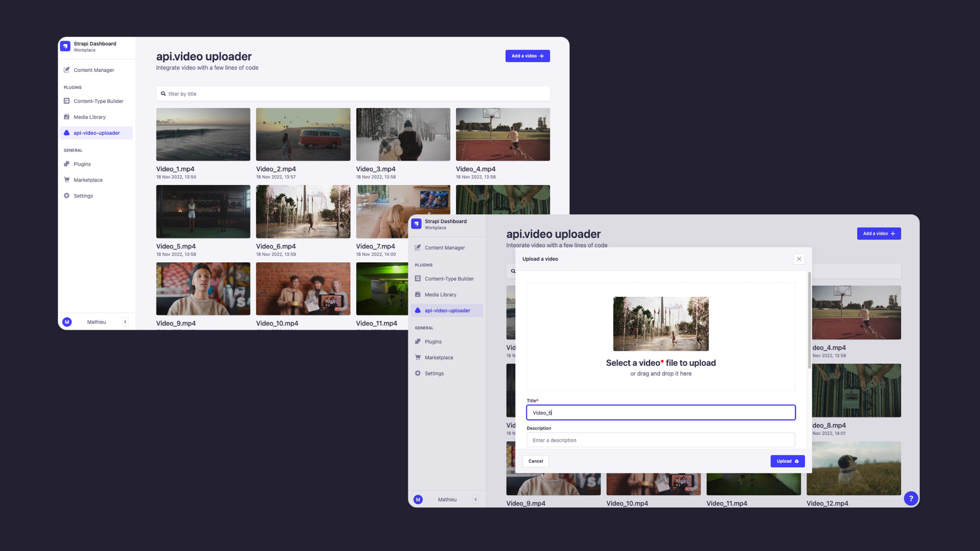Click the Plugins puzzle icon in front sidebar

click(x=418, y=341)
